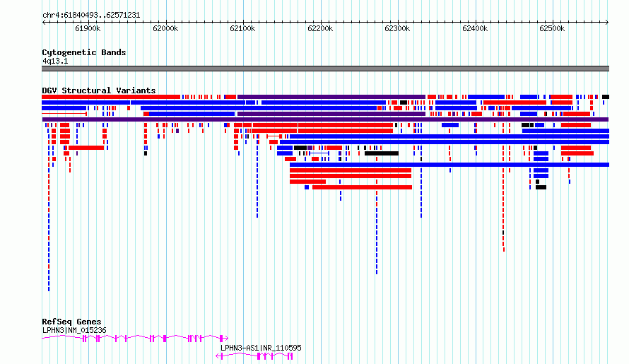
Task: Select the lowest wide red variant bar near 62250k
Action: coord(363,187)
